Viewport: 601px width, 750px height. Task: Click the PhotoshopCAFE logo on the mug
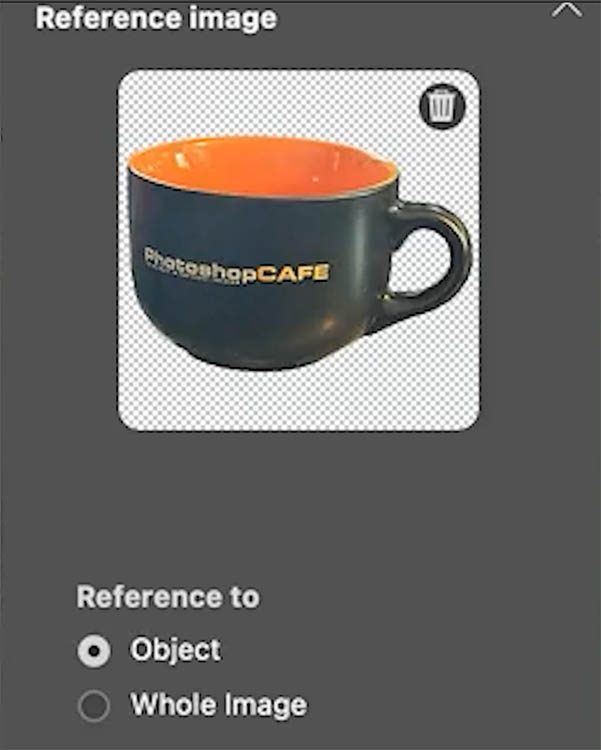click(237, 267)
